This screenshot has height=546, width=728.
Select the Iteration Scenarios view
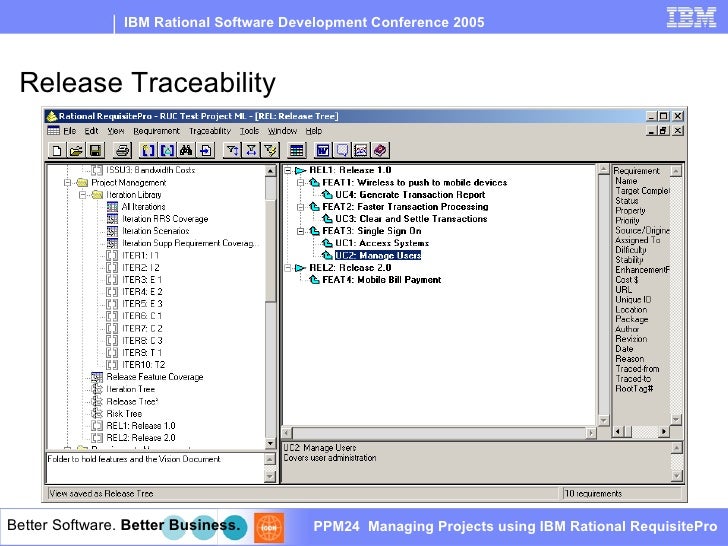coord(156,231)
